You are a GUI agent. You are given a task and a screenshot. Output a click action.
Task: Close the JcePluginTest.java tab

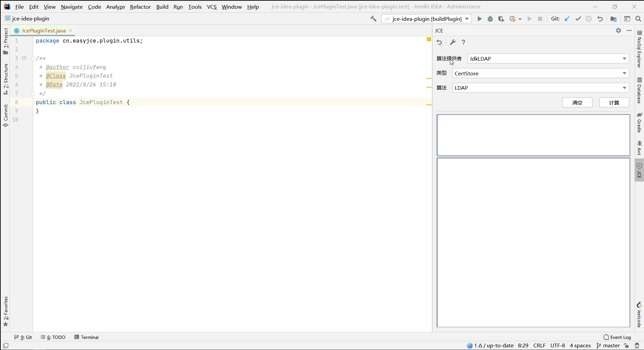click(70, 30)
